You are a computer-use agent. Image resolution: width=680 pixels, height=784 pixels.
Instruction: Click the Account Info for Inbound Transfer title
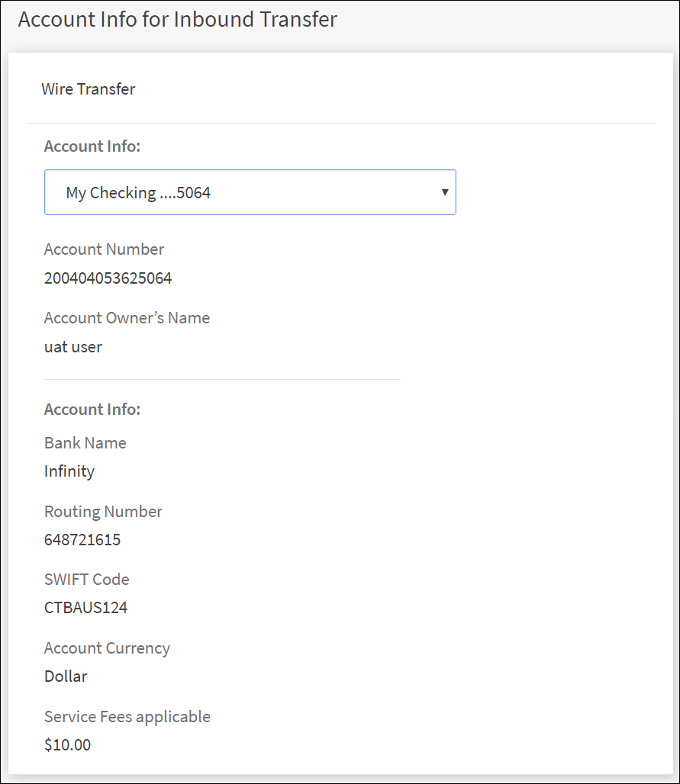(177, 20)
